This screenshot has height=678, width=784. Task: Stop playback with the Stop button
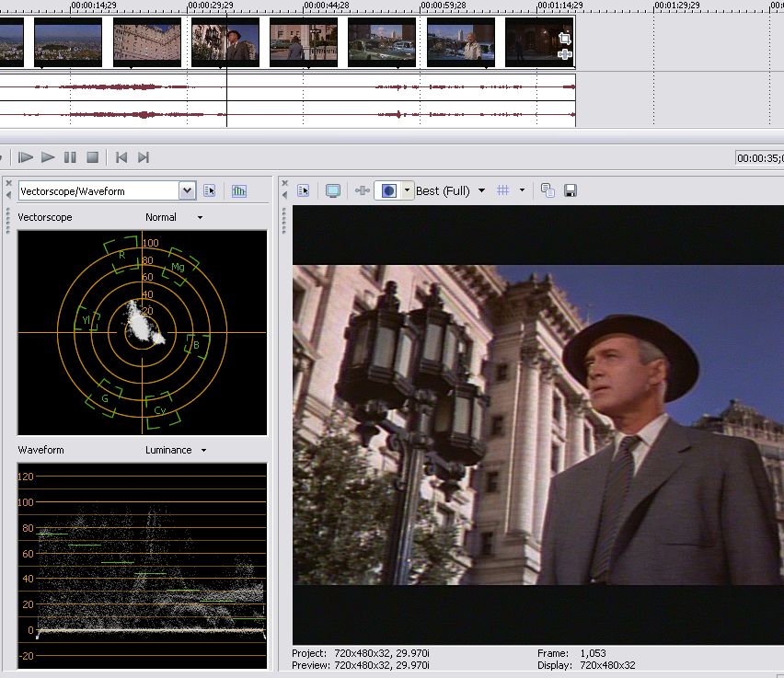click(x=93, y=157)
